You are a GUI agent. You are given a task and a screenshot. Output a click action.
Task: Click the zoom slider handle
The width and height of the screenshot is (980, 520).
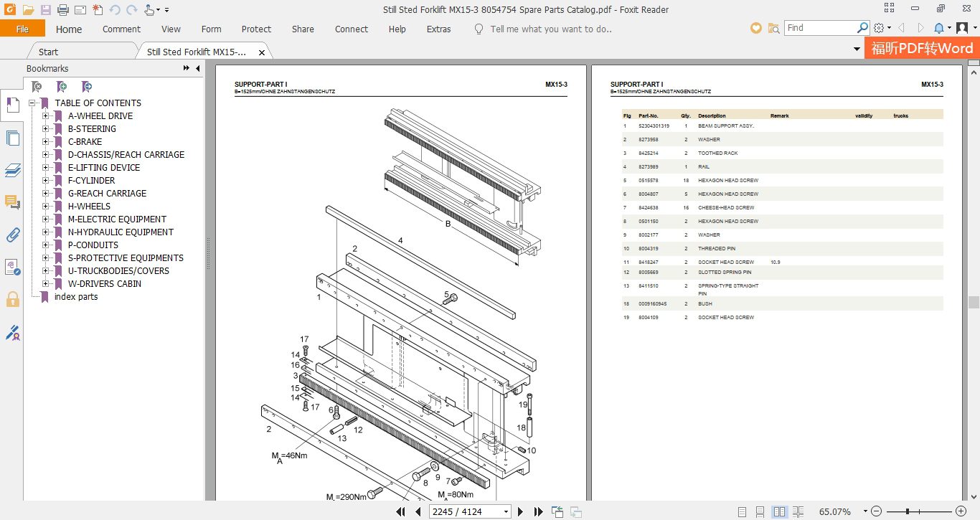(908, 511)
